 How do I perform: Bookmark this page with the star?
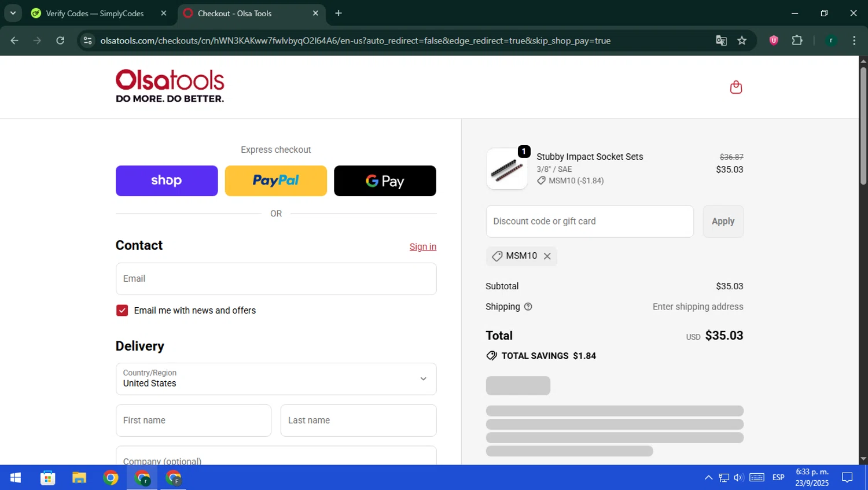(742, 40)
